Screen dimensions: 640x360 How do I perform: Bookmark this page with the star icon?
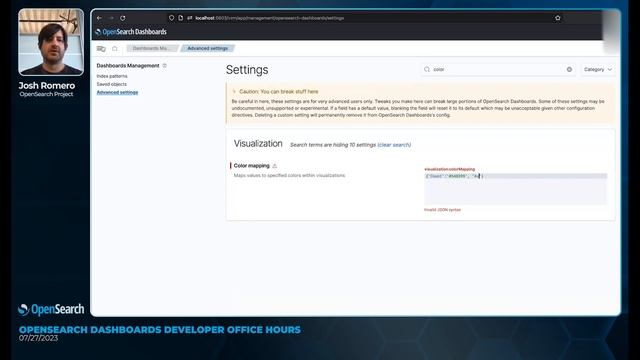point(558,18)
